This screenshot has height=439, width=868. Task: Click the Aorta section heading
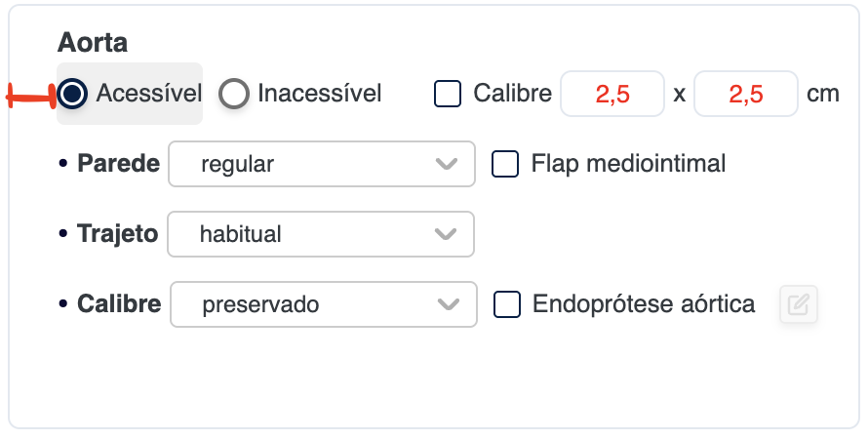pyautogui.click(x=93, y=43)
